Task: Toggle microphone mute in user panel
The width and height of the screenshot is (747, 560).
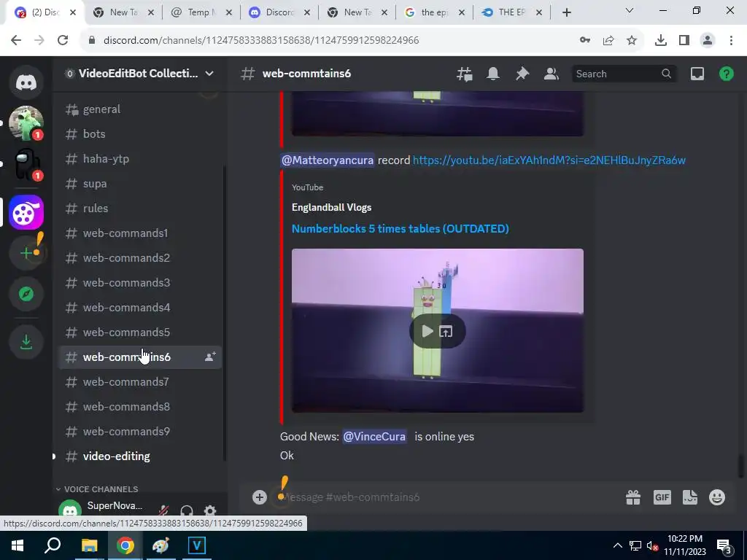Action: click(164, 510)
